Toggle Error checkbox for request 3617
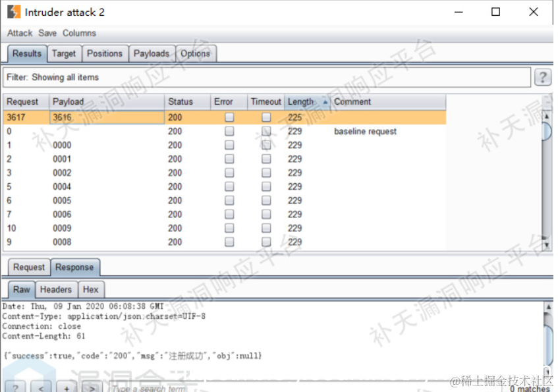558x392 pixels. coord(229,117)
